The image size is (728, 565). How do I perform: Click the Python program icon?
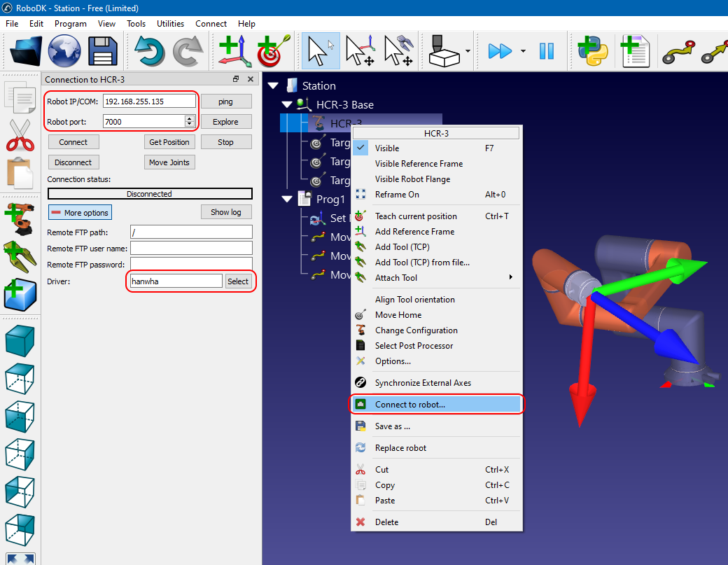tap(592, 51)
